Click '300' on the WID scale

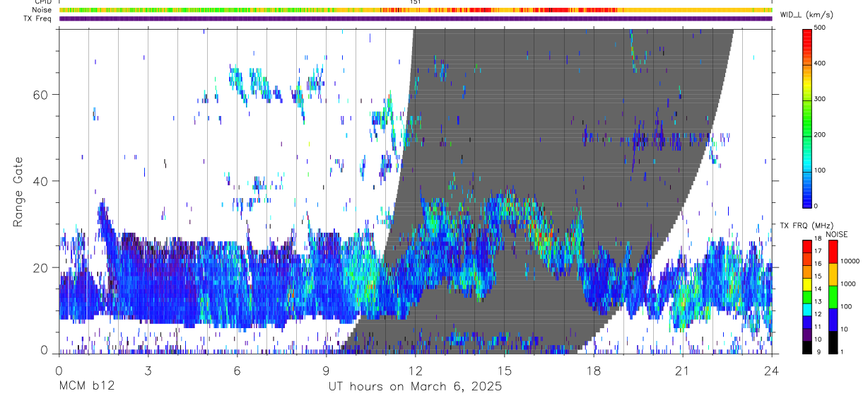[x=820, y=99]
